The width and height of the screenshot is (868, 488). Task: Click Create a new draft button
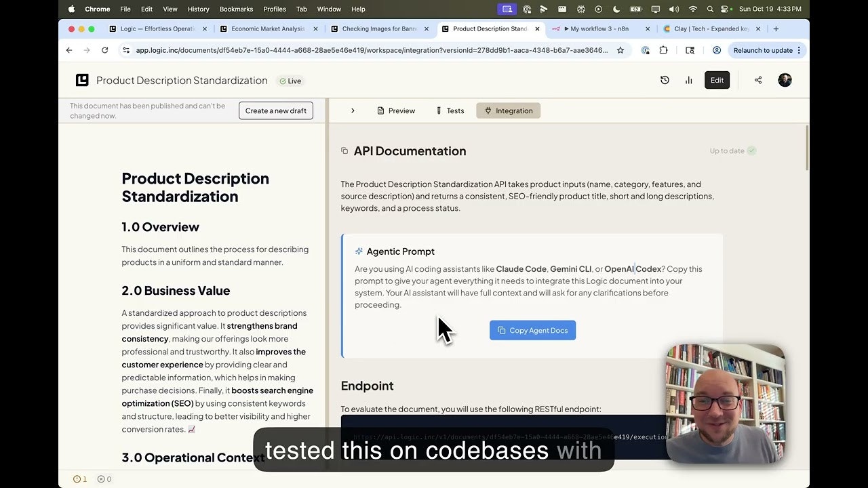(x=275, y=110)
